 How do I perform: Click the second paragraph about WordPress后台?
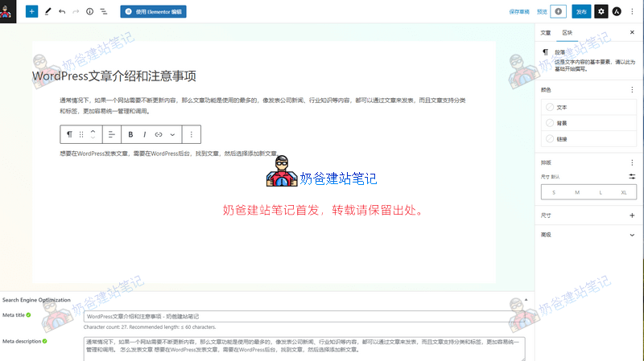tap(169, 154)
